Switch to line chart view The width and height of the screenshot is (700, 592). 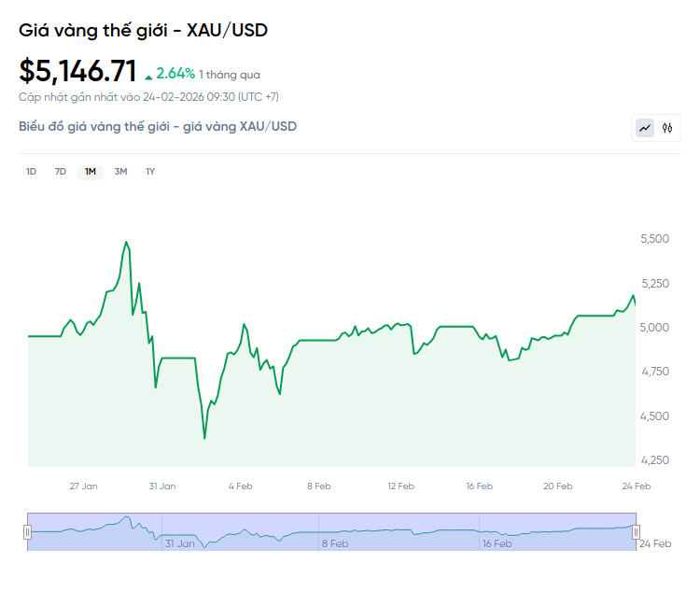click(645, 128)
